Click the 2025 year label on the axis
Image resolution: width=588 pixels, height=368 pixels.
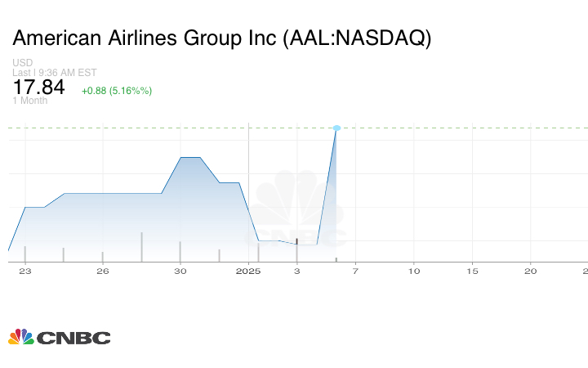pos(247,271)
